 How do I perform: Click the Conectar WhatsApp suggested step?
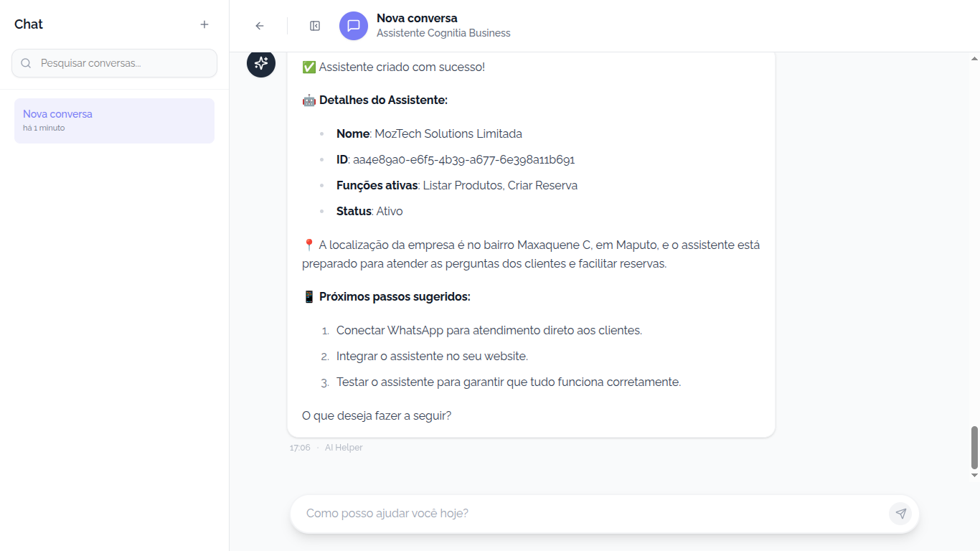(x=489, y=331)
